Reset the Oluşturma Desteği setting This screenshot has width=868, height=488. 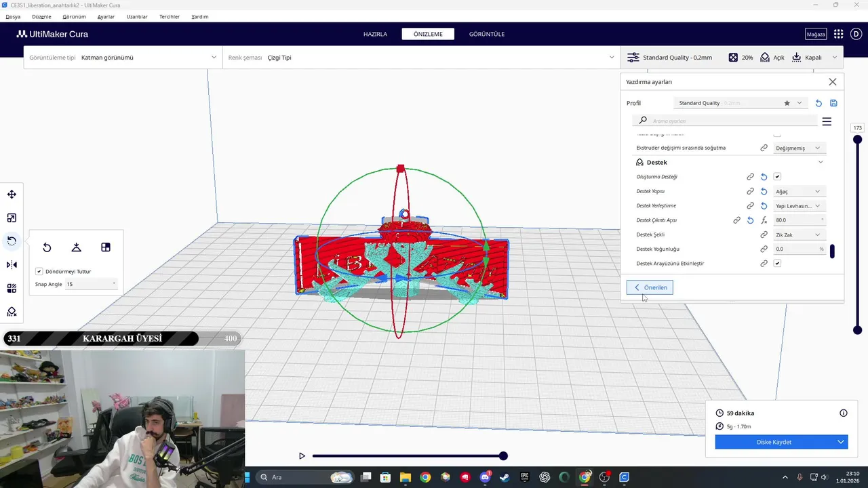[x=764, y=177]
